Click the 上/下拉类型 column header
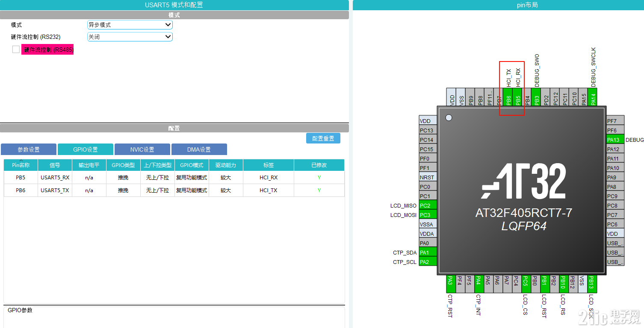Viewport: 644px width, 328px height. point(157,165)
